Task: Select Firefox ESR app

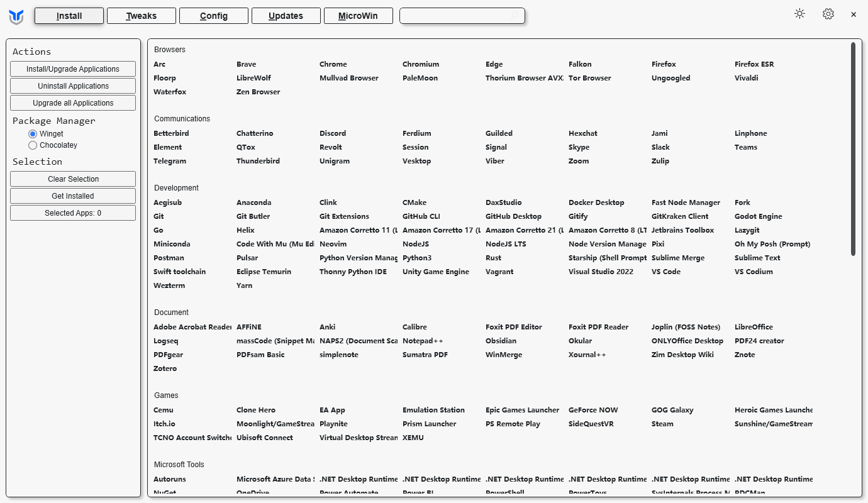Action: pyautogui.click(x=754, y=64)
